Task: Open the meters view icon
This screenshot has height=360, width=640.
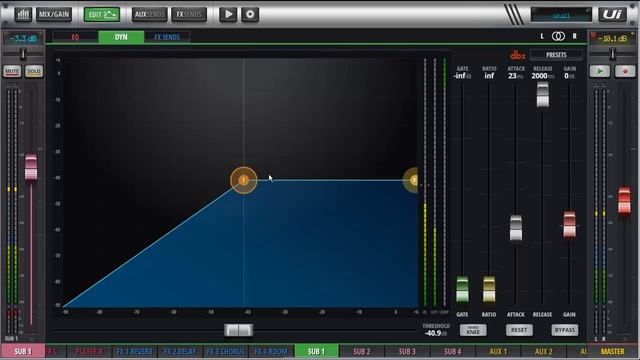Action: point(23,15)
